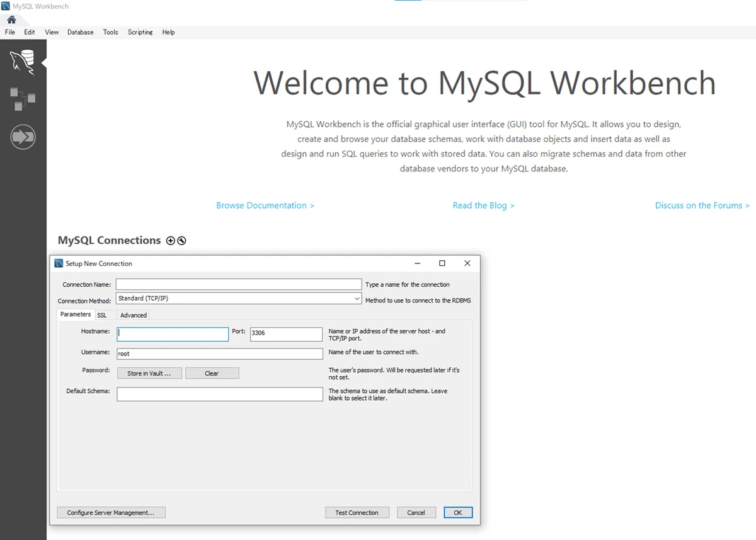This screenshot has width=756, height=540.
Task: Open manage connections wrench icon
Action: pyautogui.click(x=181, y=241)
